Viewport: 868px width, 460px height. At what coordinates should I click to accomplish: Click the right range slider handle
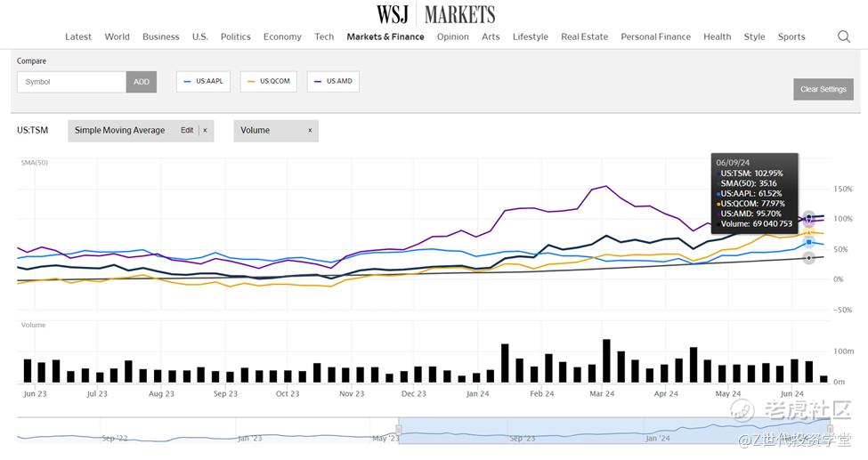click(830, 430)
